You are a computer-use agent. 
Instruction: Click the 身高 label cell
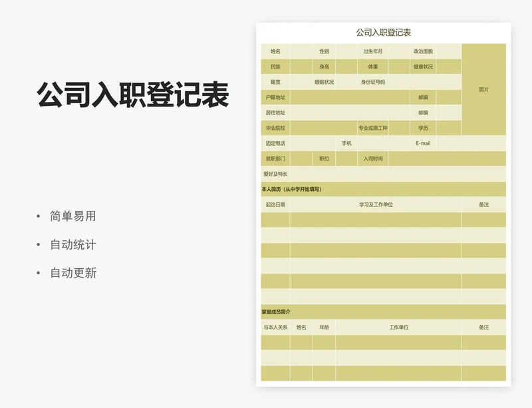(x=324, y=67)
